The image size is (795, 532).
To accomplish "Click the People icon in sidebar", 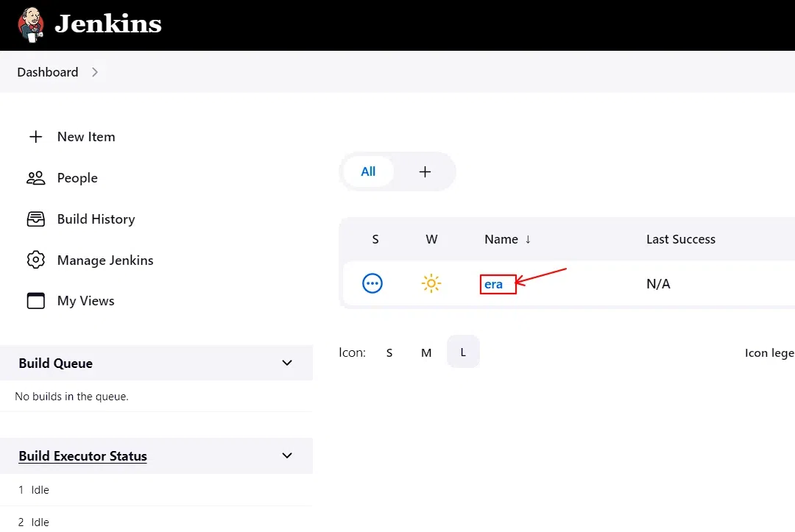I will click(x=35, y=178).
